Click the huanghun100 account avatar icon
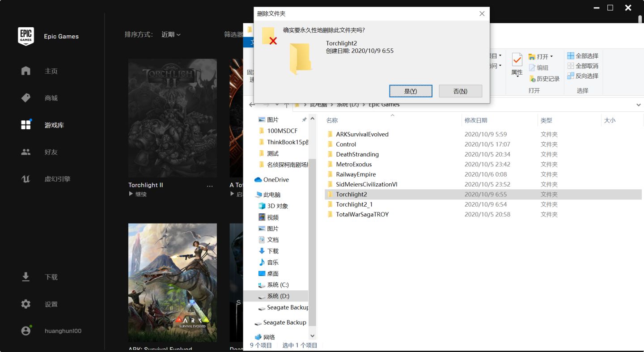Viewport: 644px width, 352px height. (26, 331)
